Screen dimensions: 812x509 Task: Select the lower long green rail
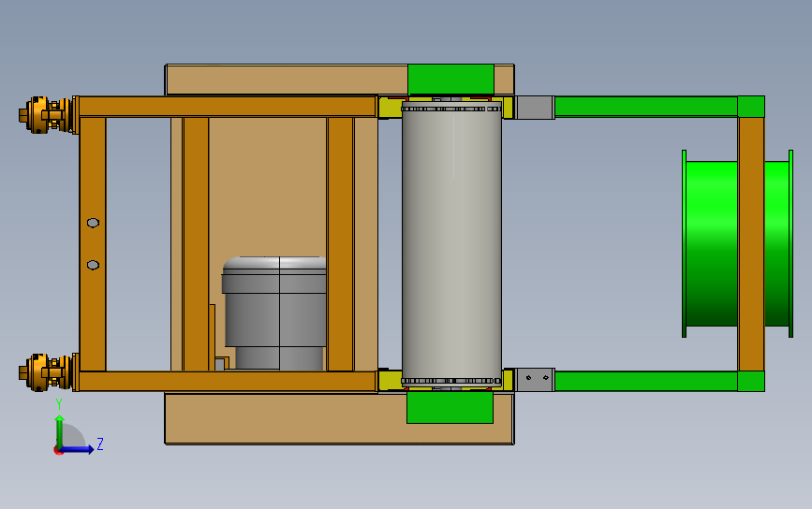pos(646,381)
